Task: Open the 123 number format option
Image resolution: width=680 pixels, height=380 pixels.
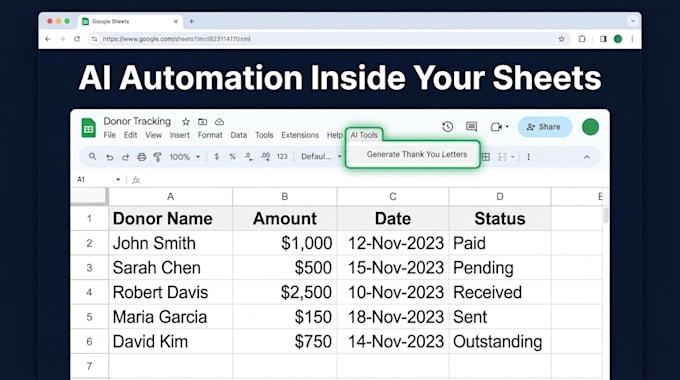Action: tap(282, 157)
